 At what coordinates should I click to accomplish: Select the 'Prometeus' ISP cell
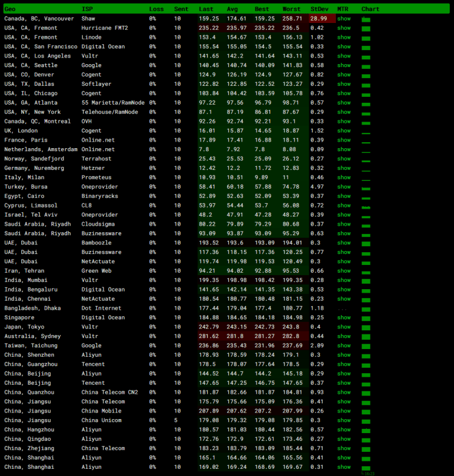[96, 177]
